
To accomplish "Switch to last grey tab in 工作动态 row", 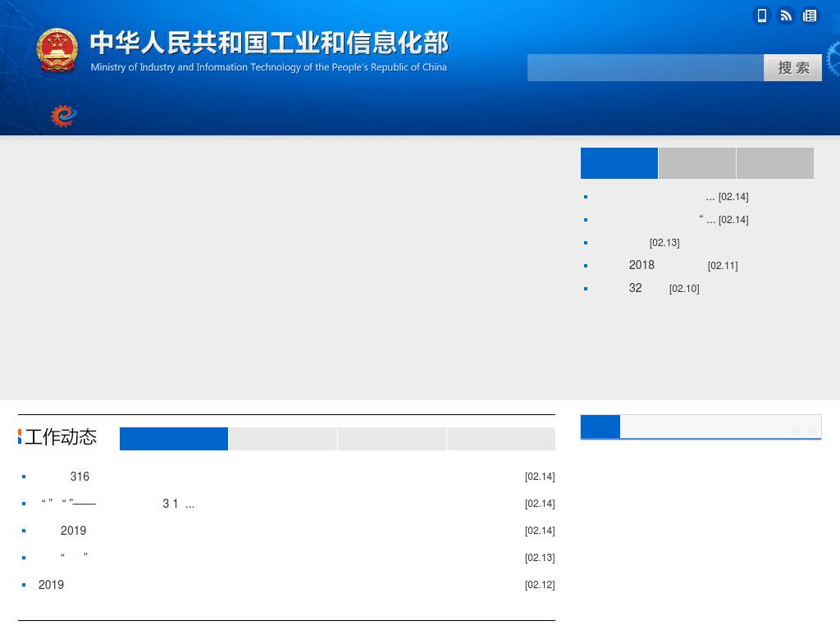I will tap(501, 439).
